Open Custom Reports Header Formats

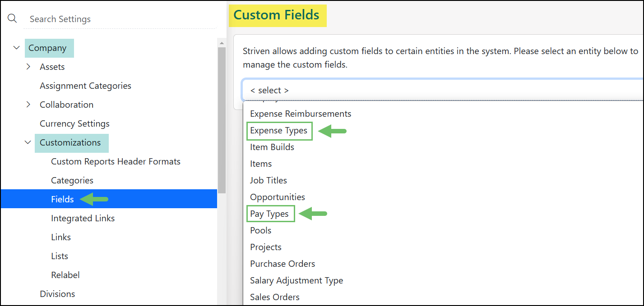116,161
